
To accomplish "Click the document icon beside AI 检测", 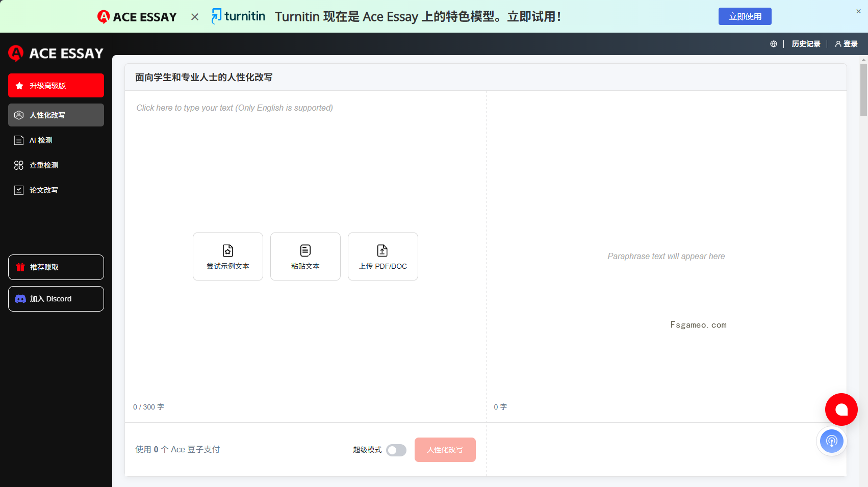I will coord(19,140).
